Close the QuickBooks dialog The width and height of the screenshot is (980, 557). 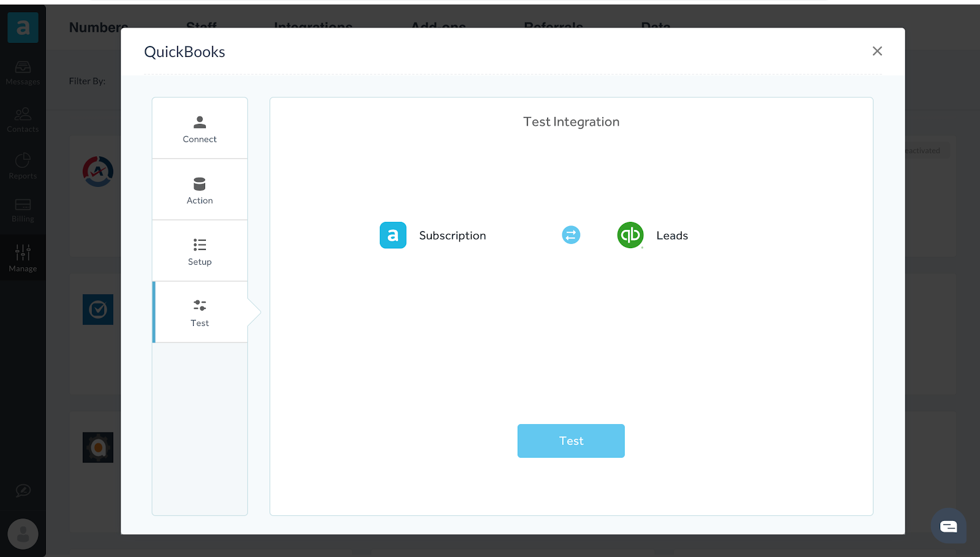tap(877, 51)
